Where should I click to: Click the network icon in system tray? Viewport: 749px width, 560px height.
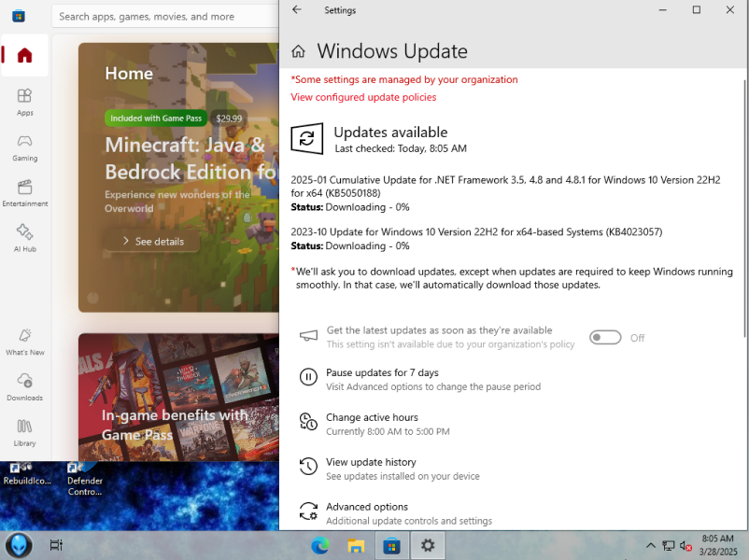[x=668, y=545]
